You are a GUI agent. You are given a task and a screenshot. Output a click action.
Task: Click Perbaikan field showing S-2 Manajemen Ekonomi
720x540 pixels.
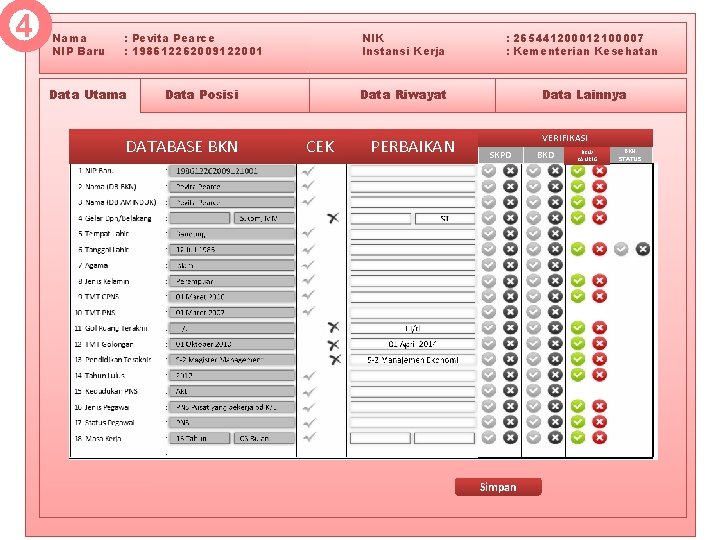(412, 360)
